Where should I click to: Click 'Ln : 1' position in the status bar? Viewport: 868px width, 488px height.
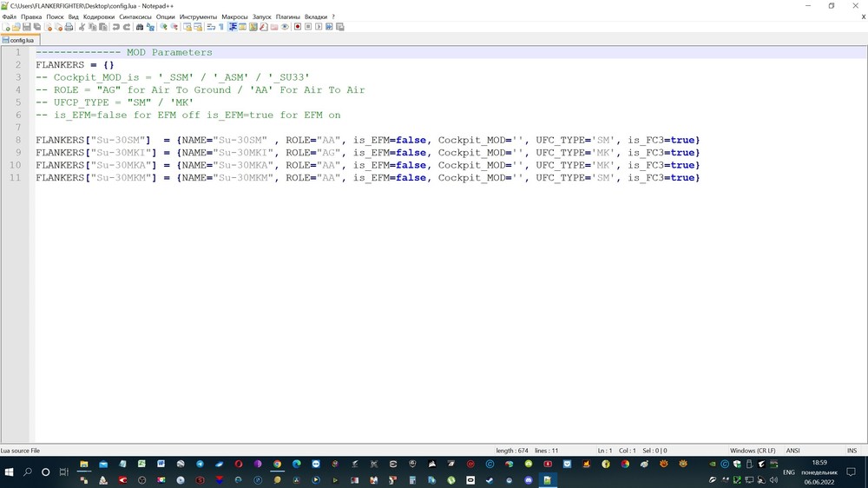[605, 451]
